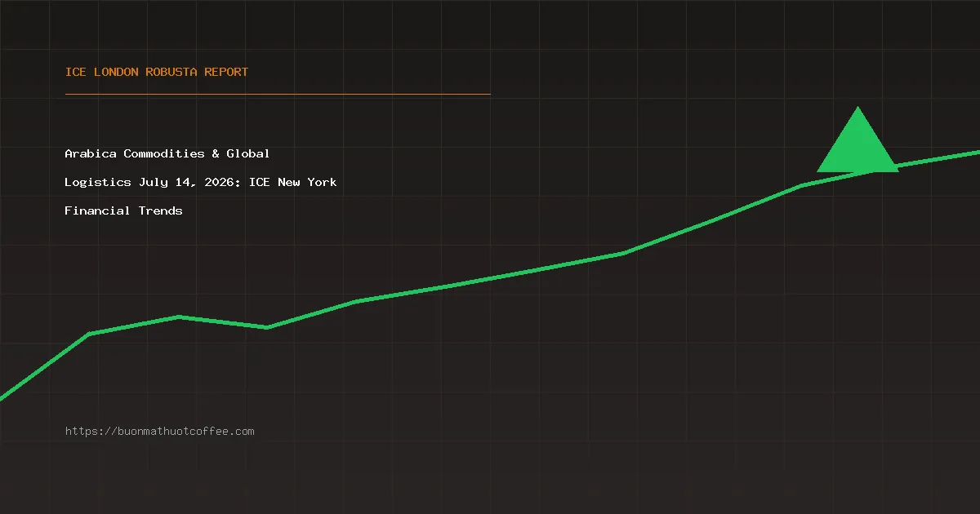Screen dimensions: 980x514
Task: Click the word REPORT in the header
Action: (x=226, y=72)
